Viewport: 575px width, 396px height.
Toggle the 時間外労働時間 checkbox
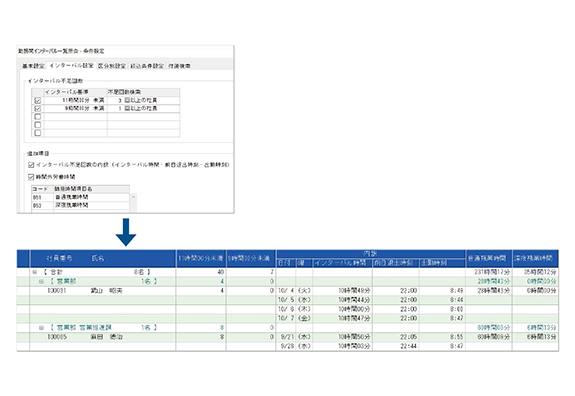31,177
